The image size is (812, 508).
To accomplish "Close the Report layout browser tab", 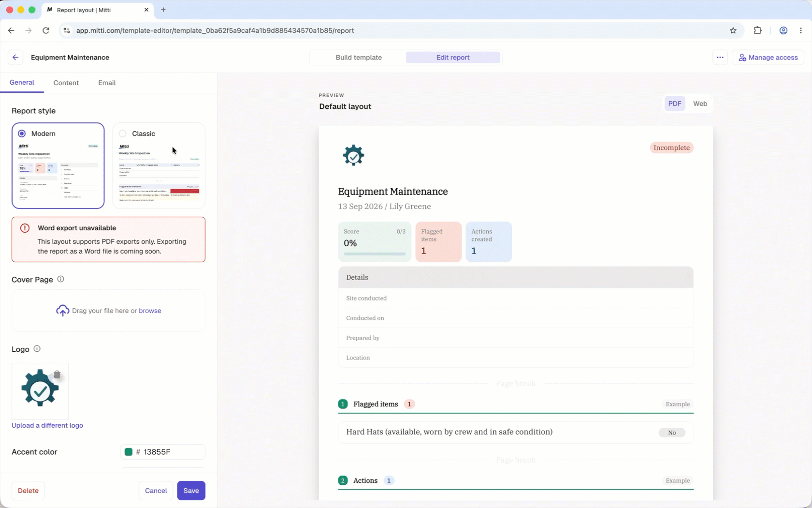I will (146, 10).
